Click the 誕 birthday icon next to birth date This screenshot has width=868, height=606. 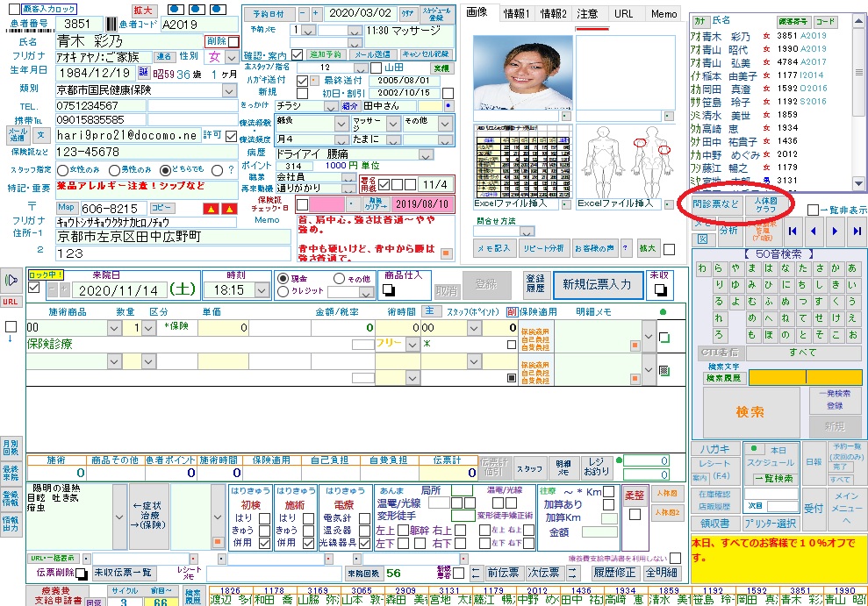point(144,73)
